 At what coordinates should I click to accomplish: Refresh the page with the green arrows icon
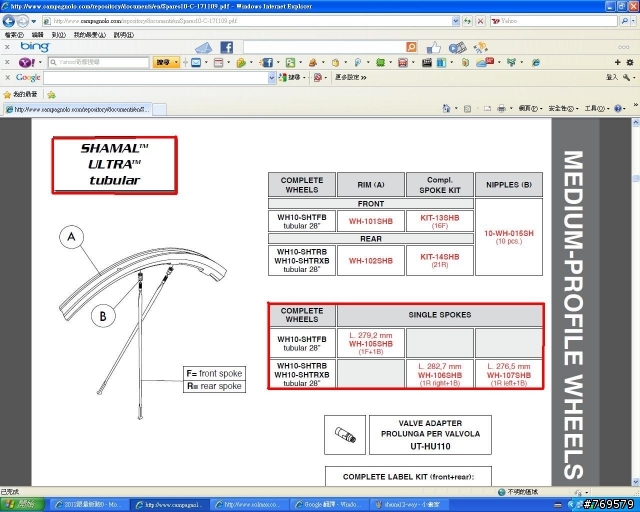pyautogui.click(x=467, y=21)
